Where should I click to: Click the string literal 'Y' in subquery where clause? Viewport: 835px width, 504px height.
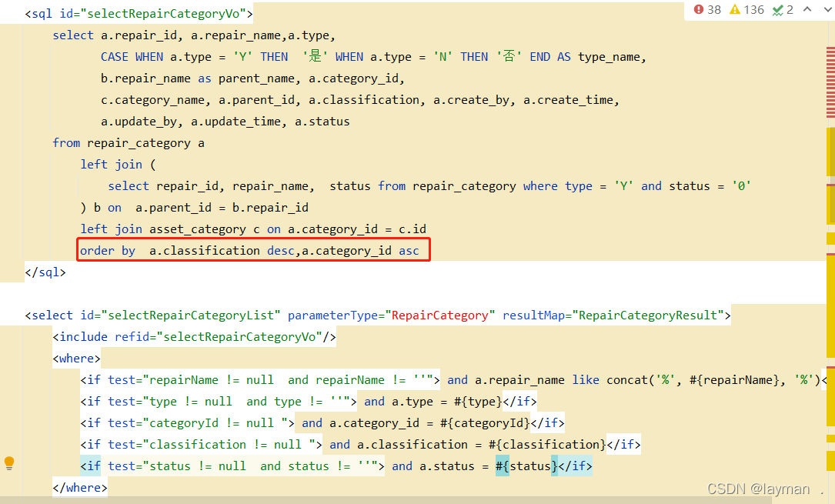[x=623, y=186]
